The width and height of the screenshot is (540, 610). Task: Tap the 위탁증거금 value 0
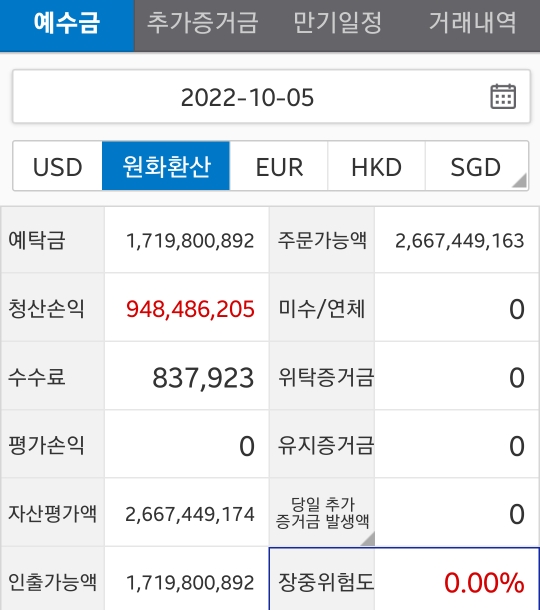517,378
